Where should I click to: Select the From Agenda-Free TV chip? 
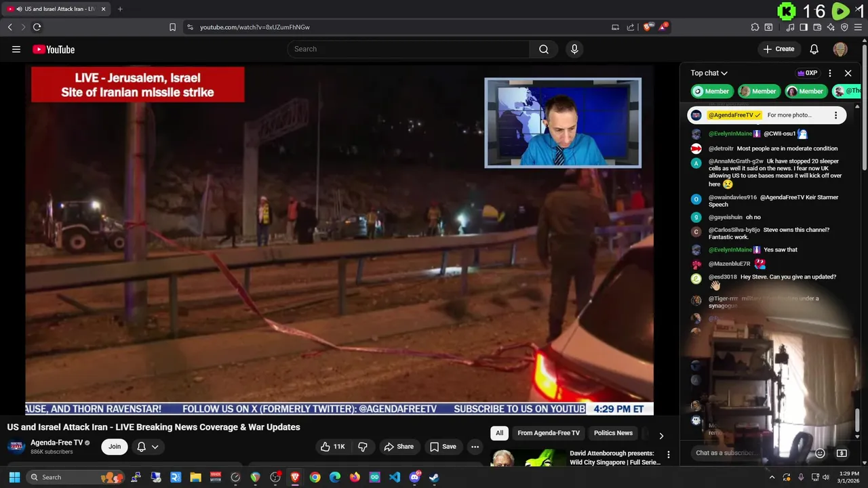tap(549, 433)
